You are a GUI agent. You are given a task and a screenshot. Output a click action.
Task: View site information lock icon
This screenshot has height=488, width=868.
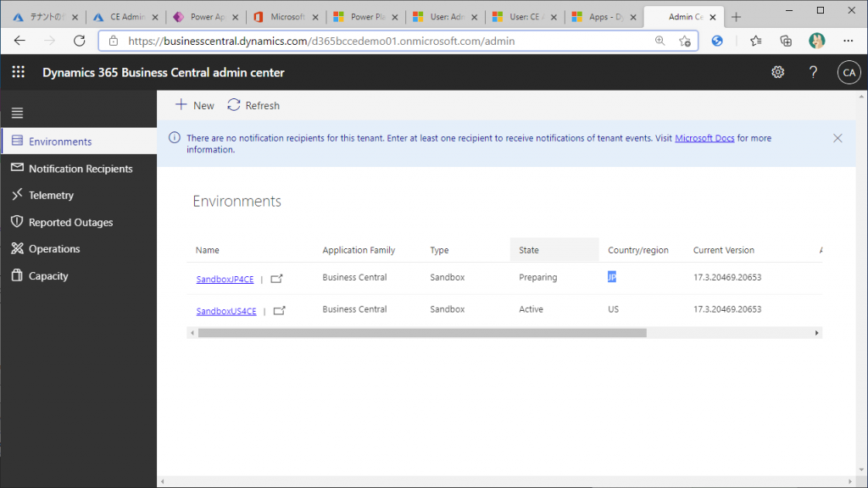114,41
